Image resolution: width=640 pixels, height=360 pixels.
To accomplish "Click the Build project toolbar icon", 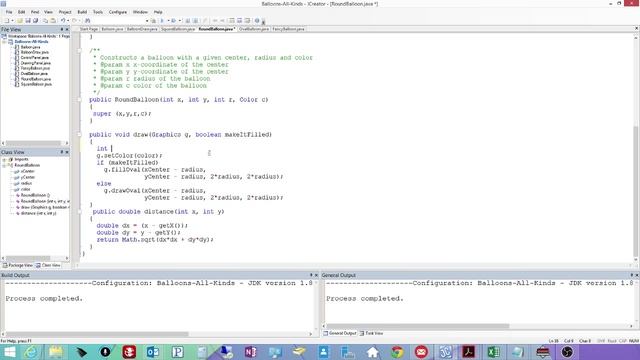I will click(162, 20).
